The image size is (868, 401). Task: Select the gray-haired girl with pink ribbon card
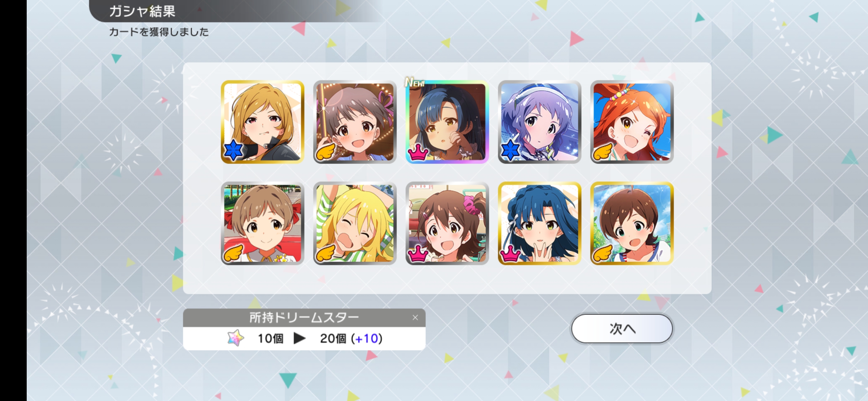pyautogui.click(x=355, y=122)
